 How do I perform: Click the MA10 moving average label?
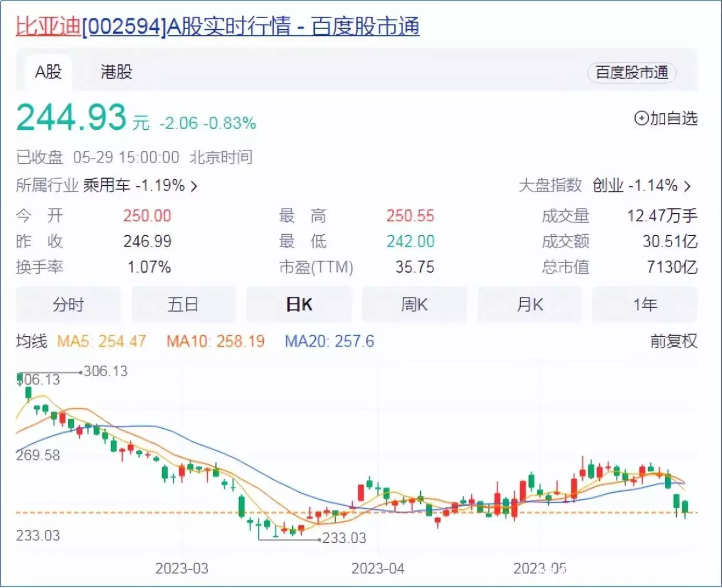215,341
